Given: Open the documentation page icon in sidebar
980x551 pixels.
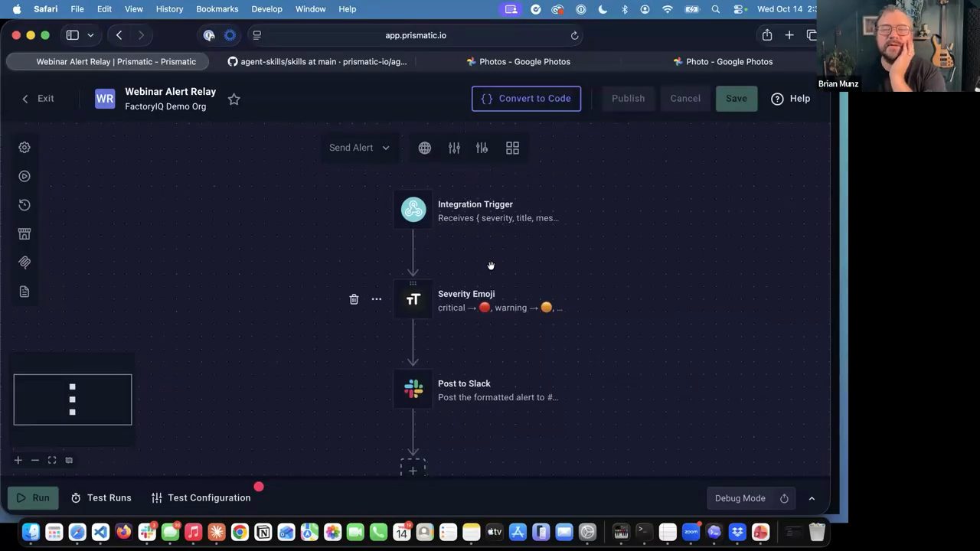Looking at the screenshot, I should tap(24, 292).
